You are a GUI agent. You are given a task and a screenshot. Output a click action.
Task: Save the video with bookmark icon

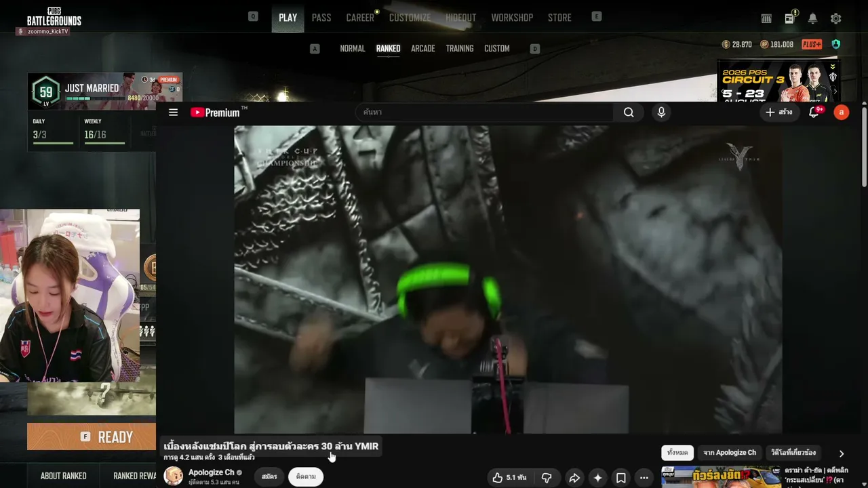[x=620, y=478]
